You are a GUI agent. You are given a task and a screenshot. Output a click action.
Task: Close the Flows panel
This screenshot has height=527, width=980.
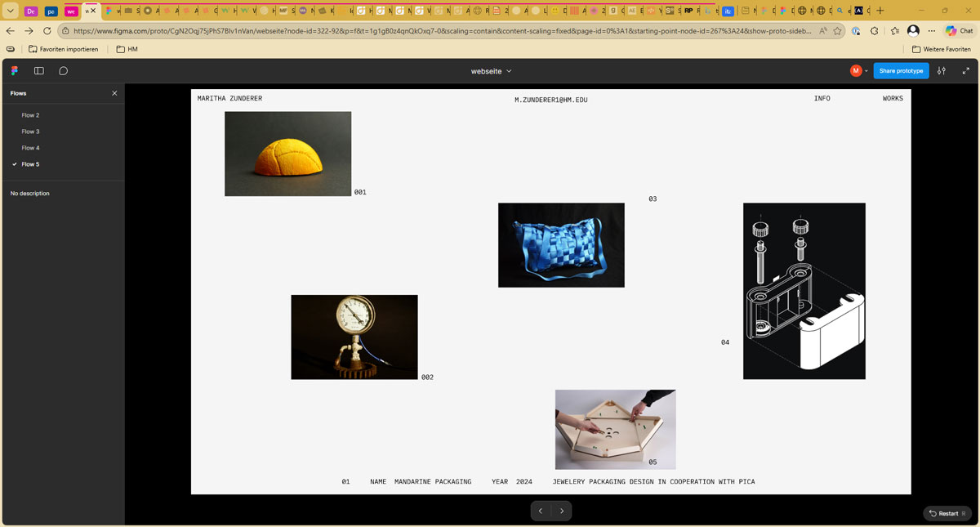[114, 93]
